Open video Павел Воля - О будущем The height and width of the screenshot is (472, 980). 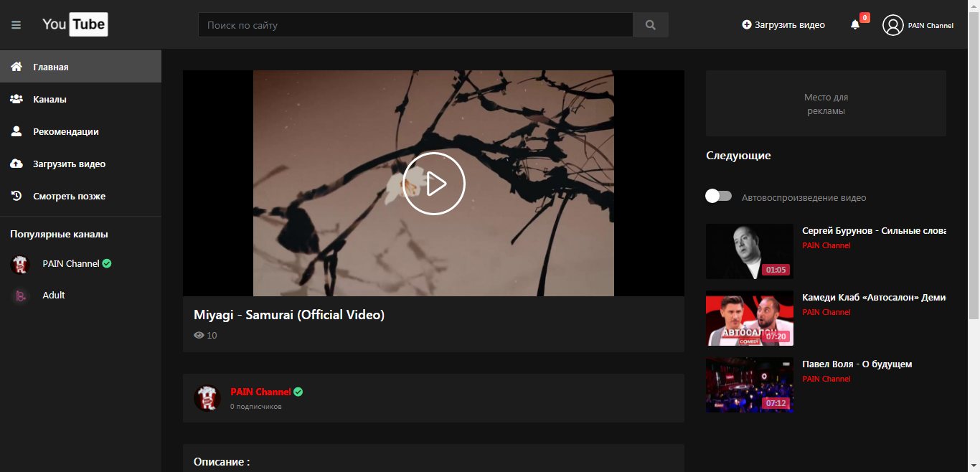pyautogui.click(x=857, y=364)
